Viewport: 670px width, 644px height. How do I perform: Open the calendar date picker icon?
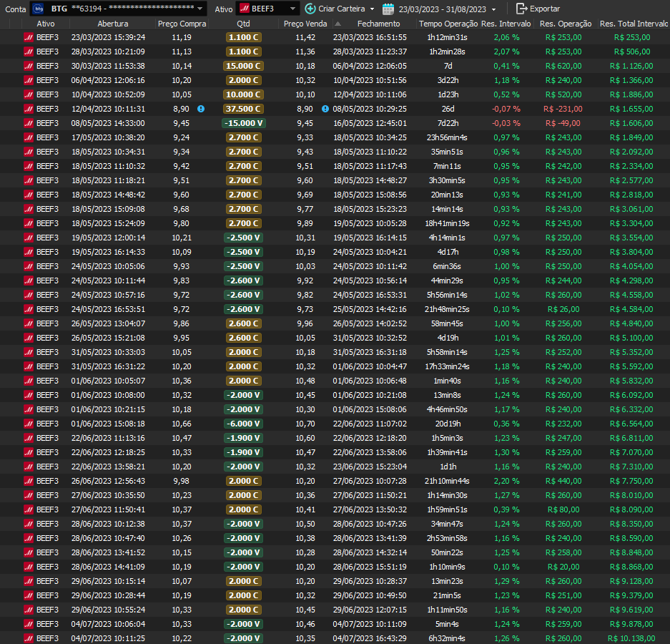(388, 9)
